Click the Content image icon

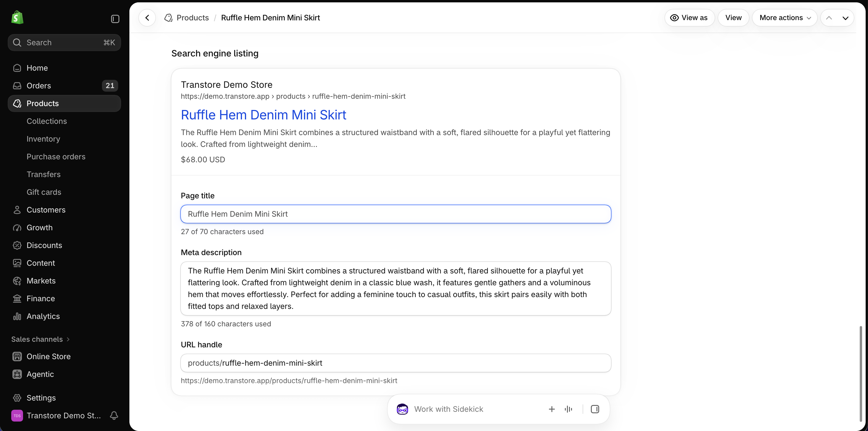click(17, 263)
